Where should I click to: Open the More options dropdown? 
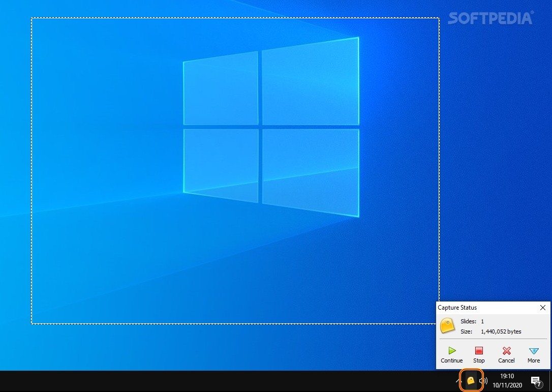(534, 355)
